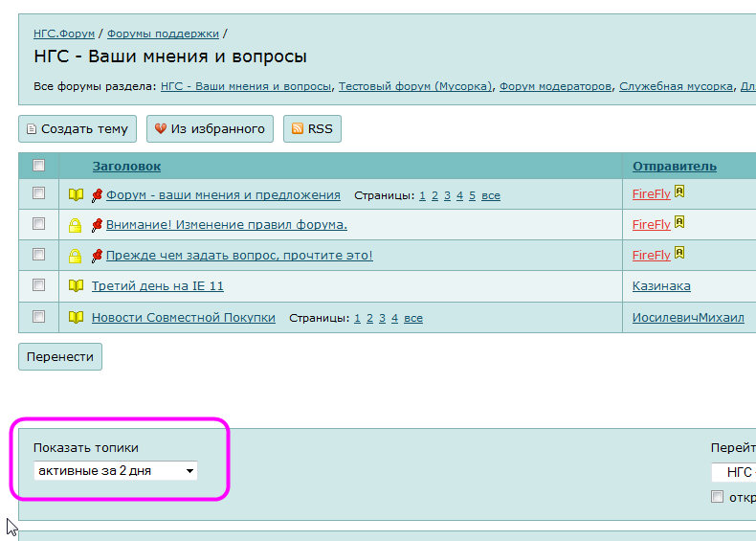The width and height of the screenshot is (756, 541).
Task: Go to page 2 of 'Форум - ваши мнения' topic
Action: 434,195
